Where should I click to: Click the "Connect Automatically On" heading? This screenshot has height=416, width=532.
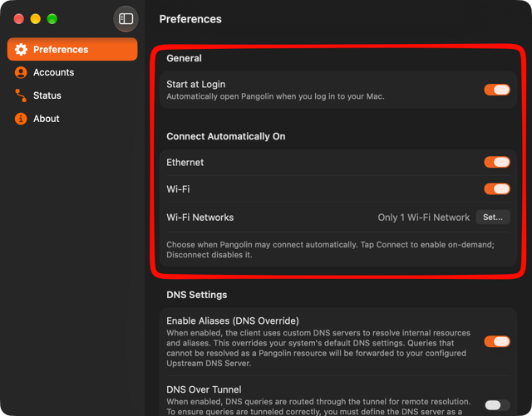coord(226,136)
